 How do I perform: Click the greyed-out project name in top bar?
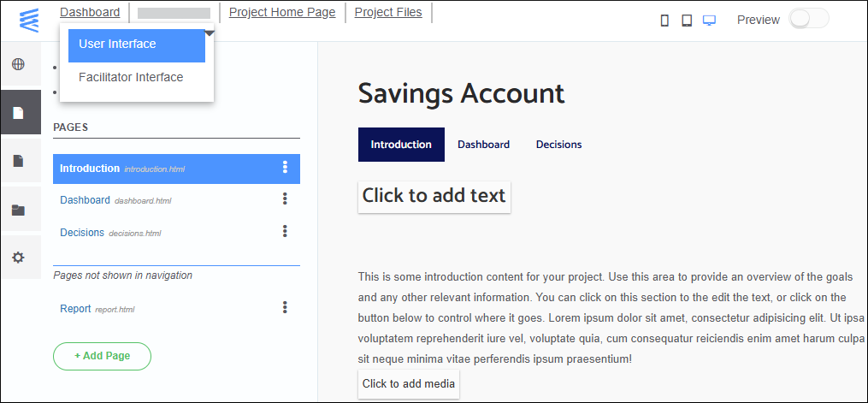pos(174,14)
